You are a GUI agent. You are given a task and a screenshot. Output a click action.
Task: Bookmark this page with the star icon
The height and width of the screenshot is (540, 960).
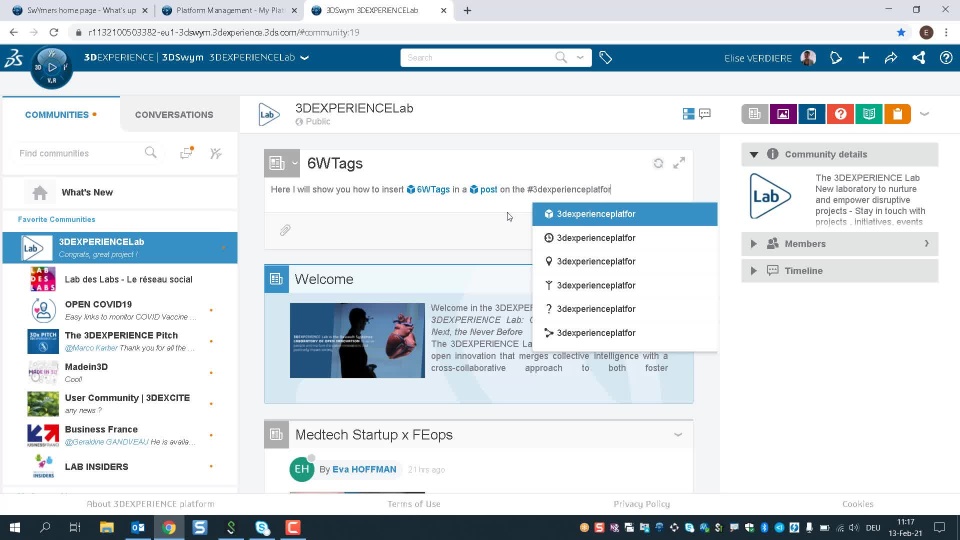[901, 32]
